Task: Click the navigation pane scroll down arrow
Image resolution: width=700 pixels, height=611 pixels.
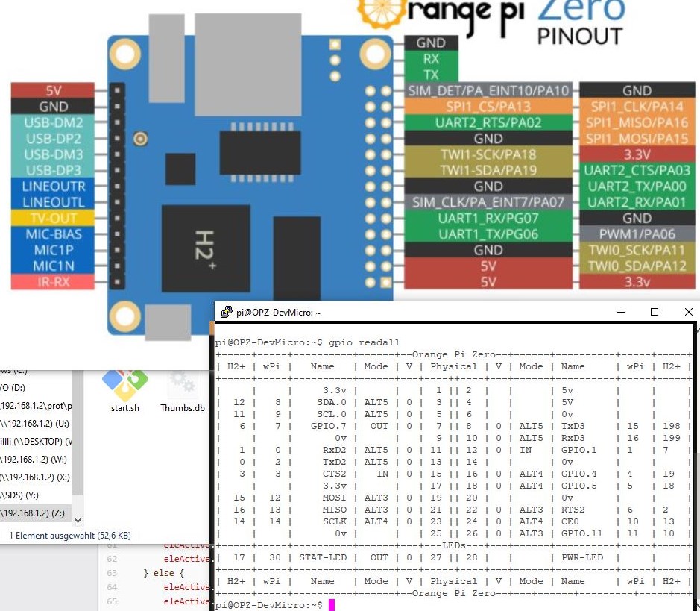Action: click(x=78, y=520)
